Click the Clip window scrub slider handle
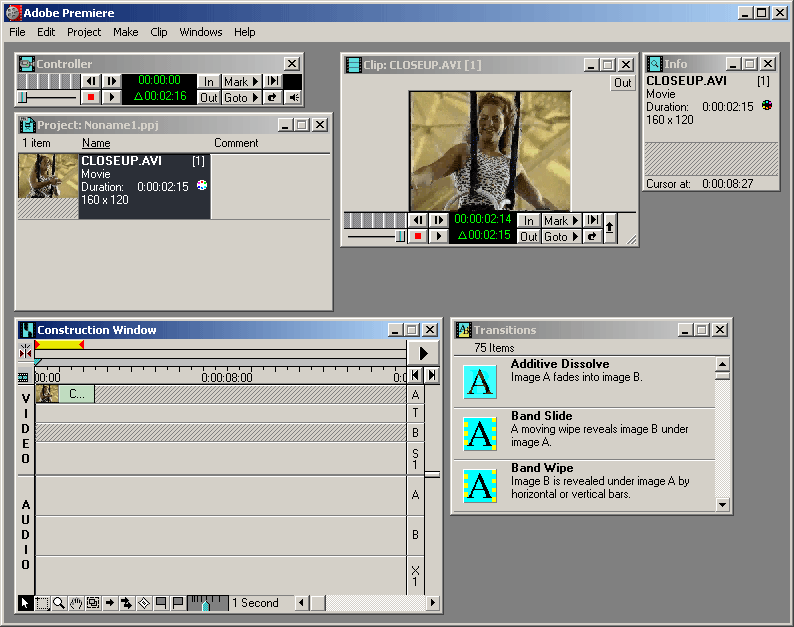This screenshot has width=794, height=627. [400, 236]
